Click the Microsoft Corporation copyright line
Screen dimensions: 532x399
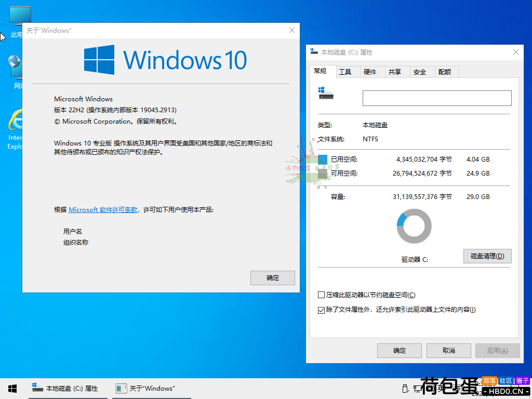tap(116, 122)
